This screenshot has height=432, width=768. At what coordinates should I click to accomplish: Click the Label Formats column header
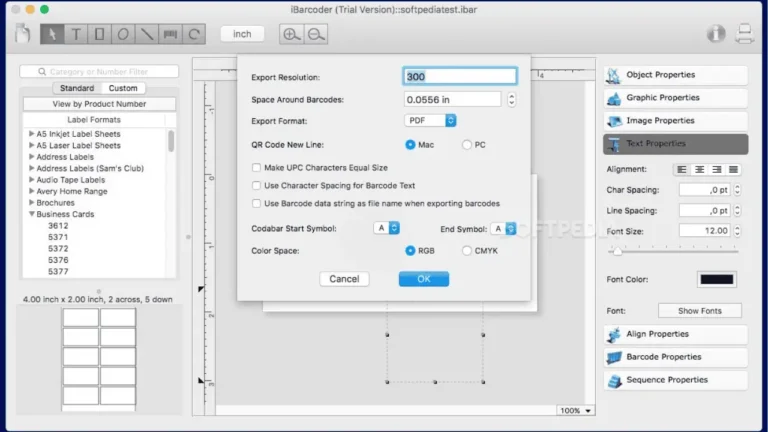coord(94,120)
